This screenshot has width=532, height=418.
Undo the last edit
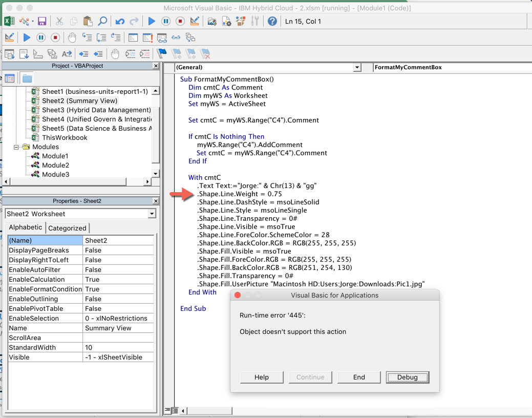point(120,21)
